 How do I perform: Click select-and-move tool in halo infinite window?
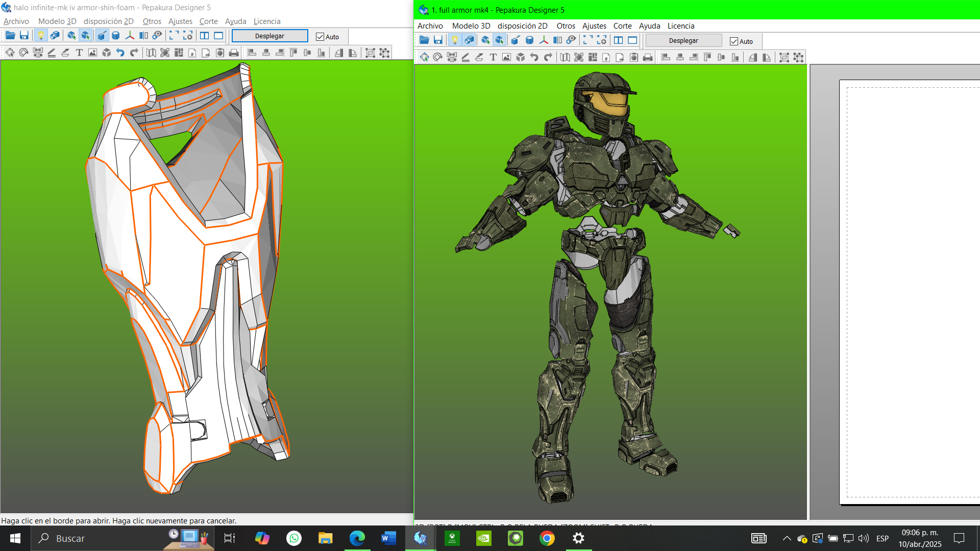10,53
